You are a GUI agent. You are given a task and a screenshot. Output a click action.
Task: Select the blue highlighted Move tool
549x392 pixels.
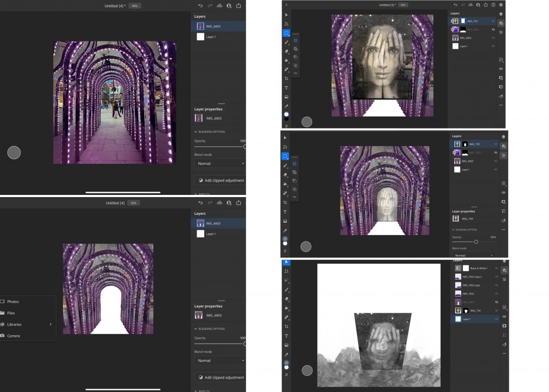pyautogui.click(x=286, y=262)
